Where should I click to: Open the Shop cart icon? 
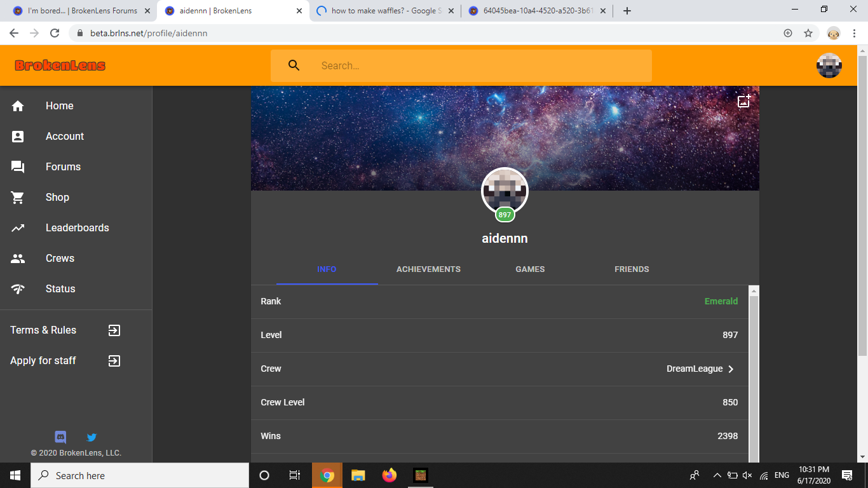[18, 198]
